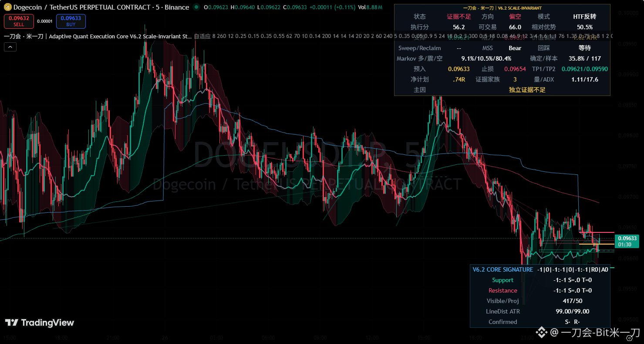The height and width of the screenshot is (344, 644).
Task: Select the Adaptive Quant Execution Core indicator title
Action: point(98,36)
